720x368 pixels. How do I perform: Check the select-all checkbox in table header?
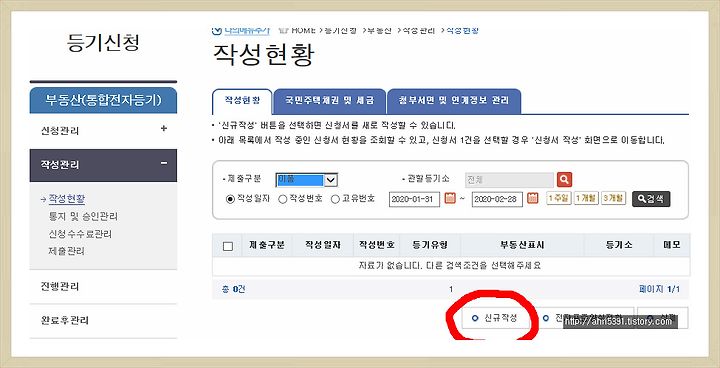(227, 246)
